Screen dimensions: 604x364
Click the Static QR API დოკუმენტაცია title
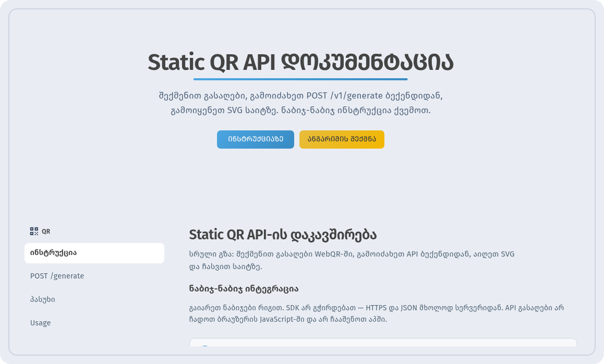coord(300,62)
